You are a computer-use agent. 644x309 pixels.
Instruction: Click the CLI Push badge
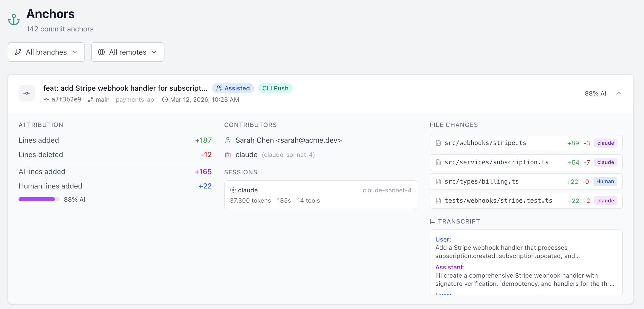pyautogui.click(x=275, y=88)
